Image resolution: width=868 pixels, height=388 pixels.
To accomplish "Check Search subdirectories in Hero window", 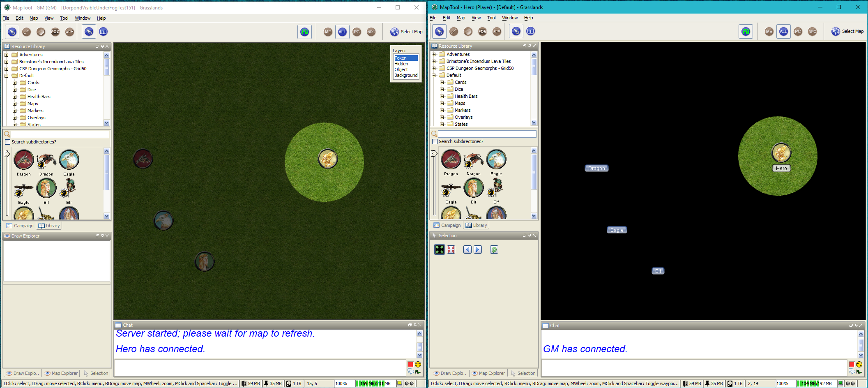I will (x=435, y=141).
